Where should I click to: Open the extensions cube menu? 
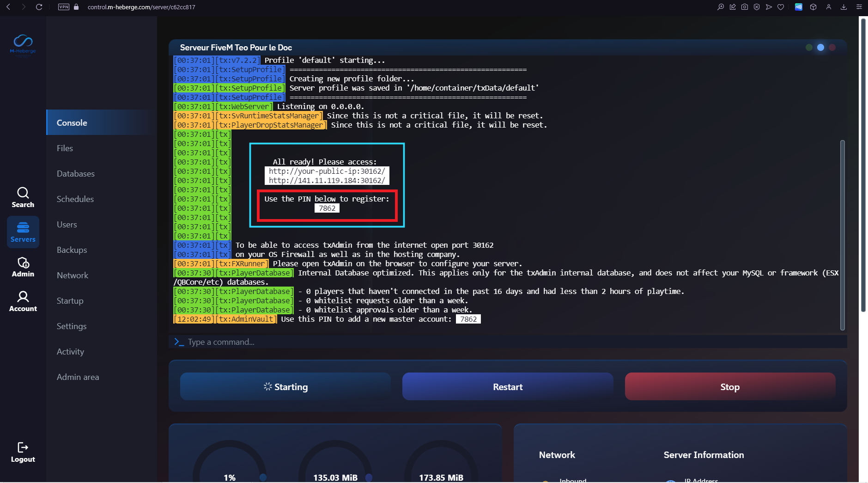point(813,7)
